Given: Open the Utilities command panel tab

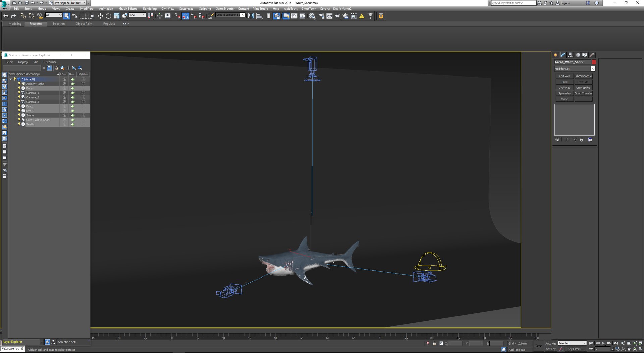Looking at the screenshot, I should [592, 55].
